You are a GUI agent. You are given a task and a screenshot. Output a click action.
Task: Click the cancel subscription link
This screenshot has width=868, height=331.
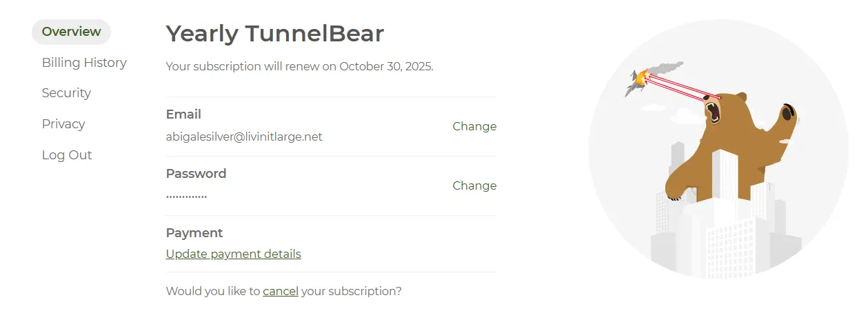(x=281, y=291)
